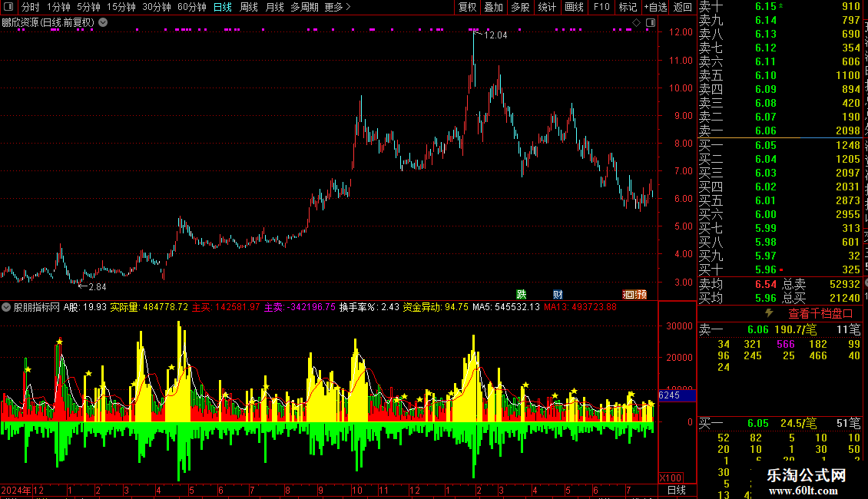Click the A股 19.93 indicator value
The height and width of the screenshot is (499, 868).
pos(85,307)
